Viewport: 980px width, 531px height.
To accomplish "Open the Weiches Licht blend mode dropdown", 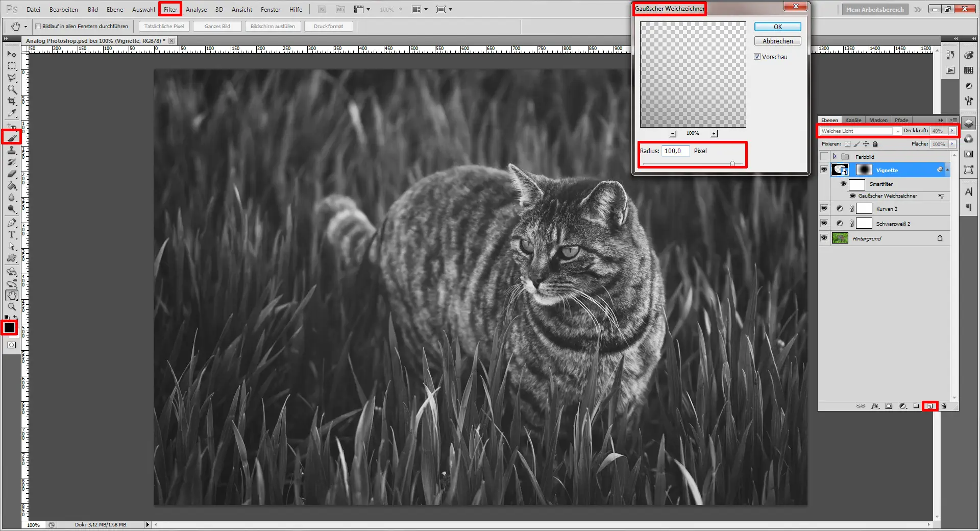I will pyautogui.click(x=897, y=131).
